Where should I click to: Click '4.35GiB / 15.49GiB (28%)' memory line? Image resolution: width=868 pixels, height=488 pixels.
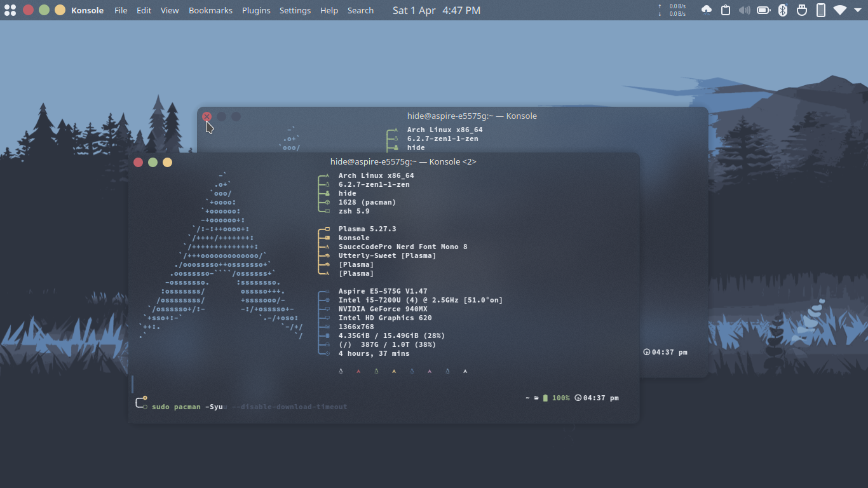click(391, 335)
